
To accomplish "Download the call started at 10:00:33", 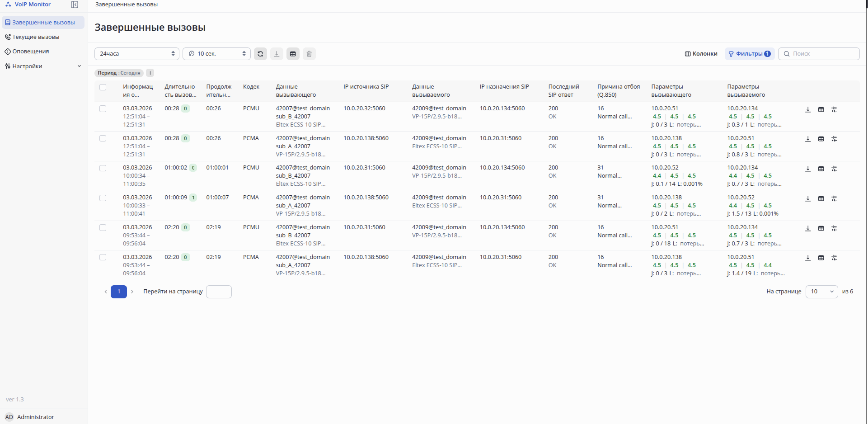I will tap(808, 198).
